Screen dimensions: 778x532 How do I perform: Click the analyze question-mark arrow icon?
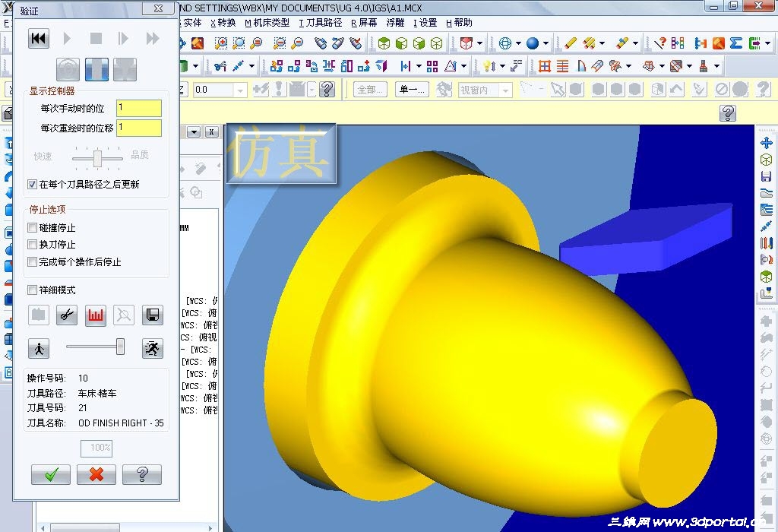tap(659, 43)
